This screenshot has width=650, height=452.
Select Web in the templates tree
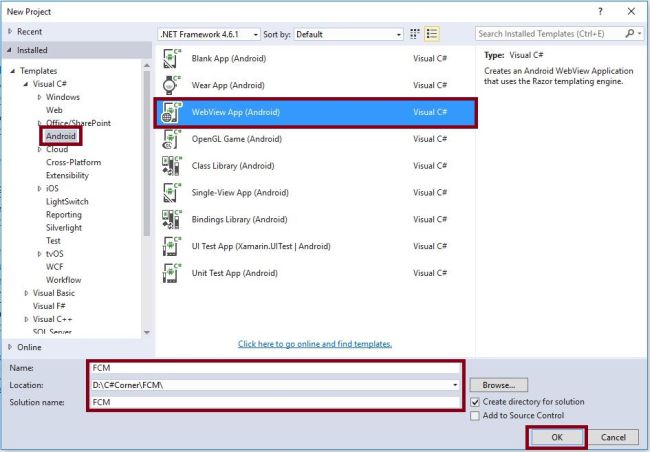(x=54, y=110)
